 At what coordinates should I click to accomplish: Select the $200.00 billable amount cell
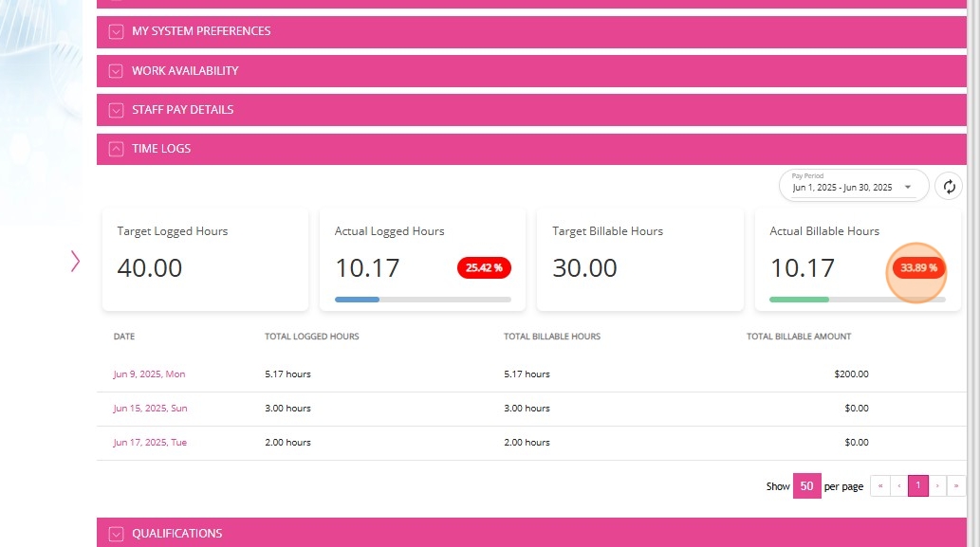point(851,374)
